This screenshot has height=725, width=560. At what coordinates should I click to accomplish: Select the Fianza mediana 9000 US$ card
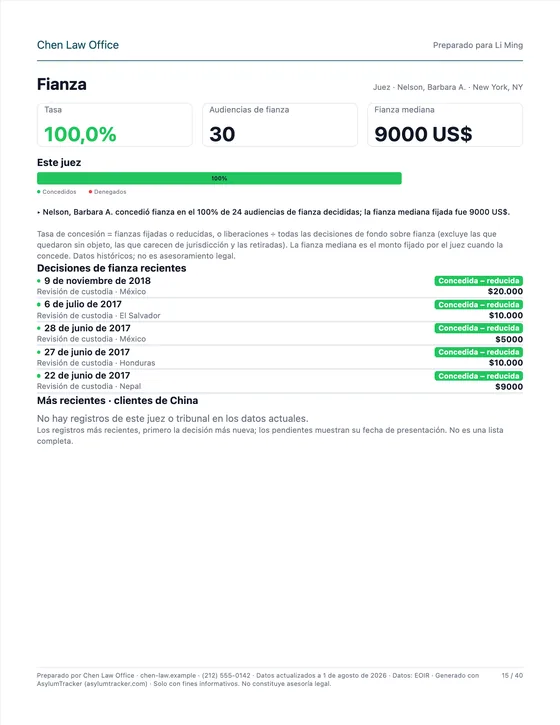445,125
